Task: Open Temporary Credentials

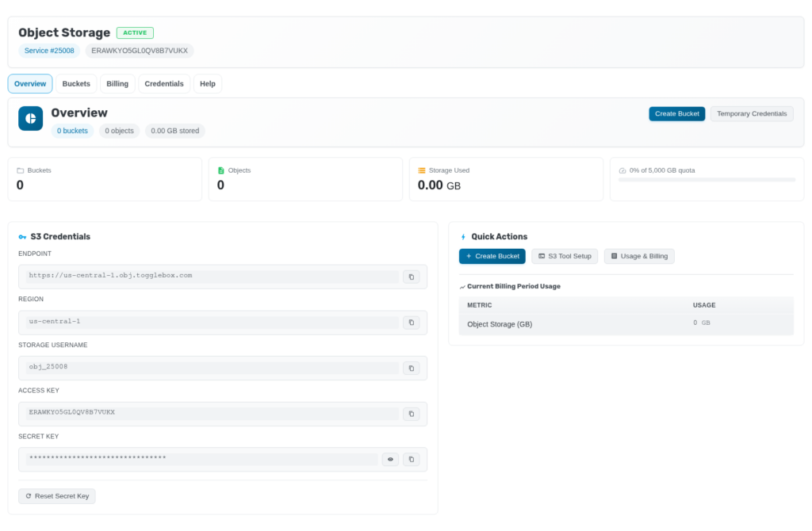Action: (x=752, y=114)
